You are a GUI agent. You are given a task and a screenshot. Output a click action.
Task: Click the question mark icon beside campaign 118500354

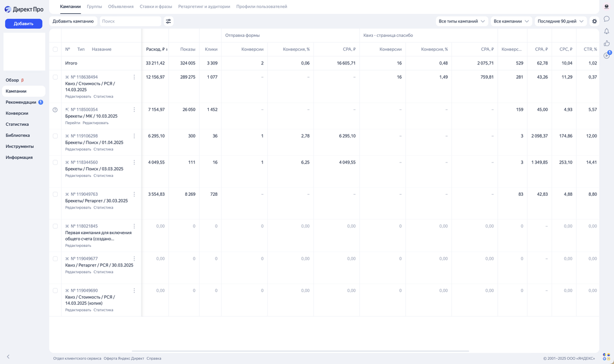point(55,110)
